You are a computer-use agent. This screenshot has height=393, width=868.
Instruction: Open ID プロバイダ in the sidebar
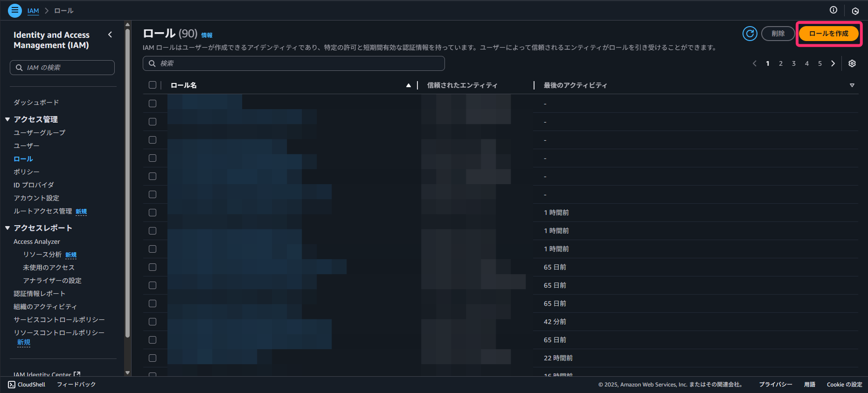(x=34, y=185)
